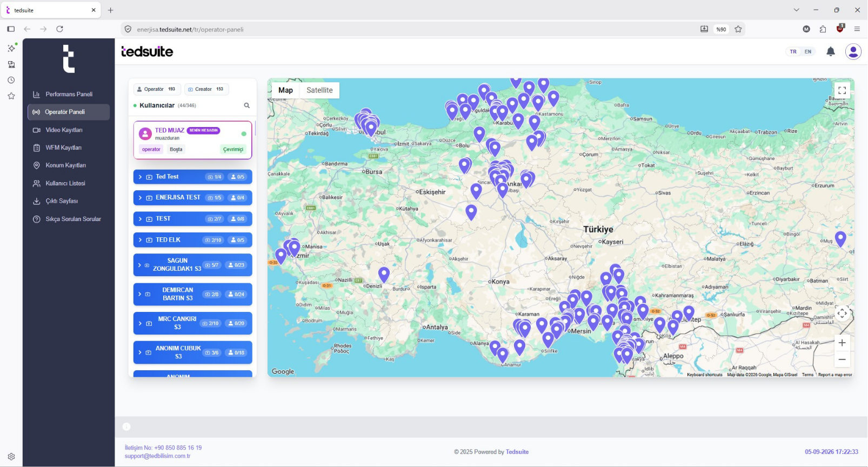Open browser settings gear in sidebar
Viewport: 868px width, 467px height.
11,457
